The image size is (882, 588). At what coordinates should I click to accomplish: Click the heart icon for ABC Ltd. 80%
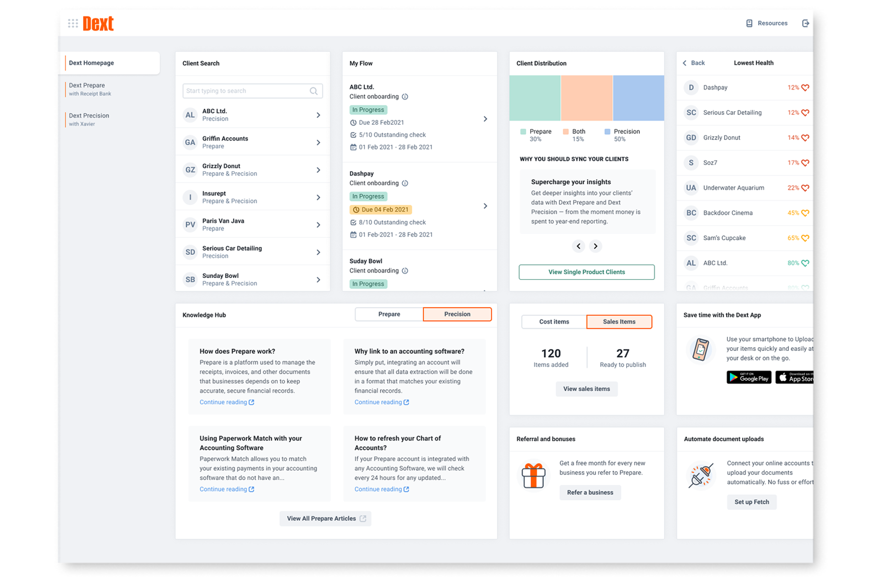pos(805,263)
